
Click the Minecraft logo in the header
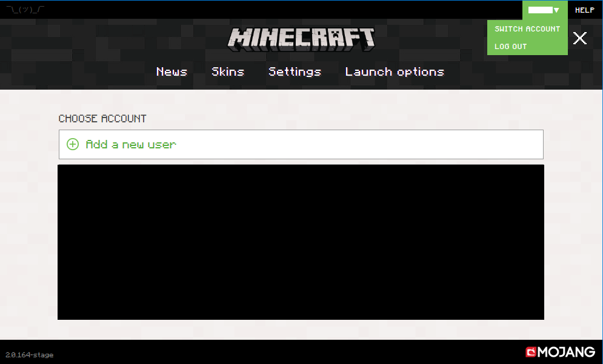[x=301, y=39]
